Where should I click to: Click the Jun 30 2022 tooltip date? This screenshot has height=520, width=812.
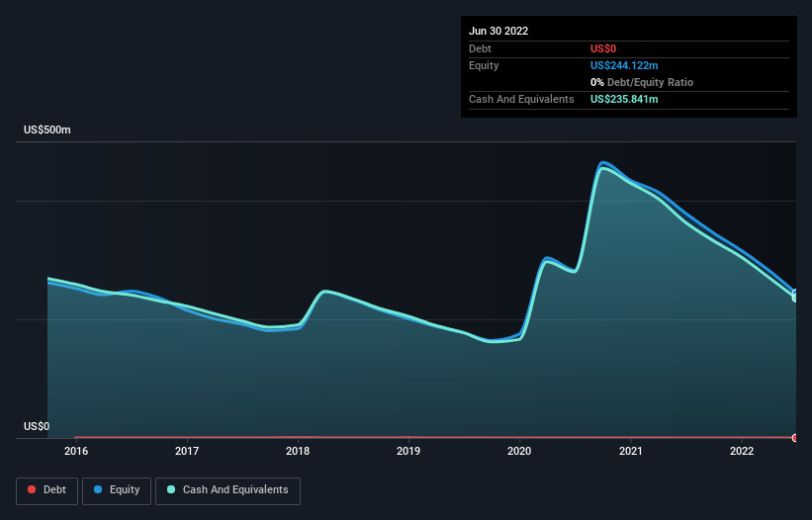tap(498, 31)
